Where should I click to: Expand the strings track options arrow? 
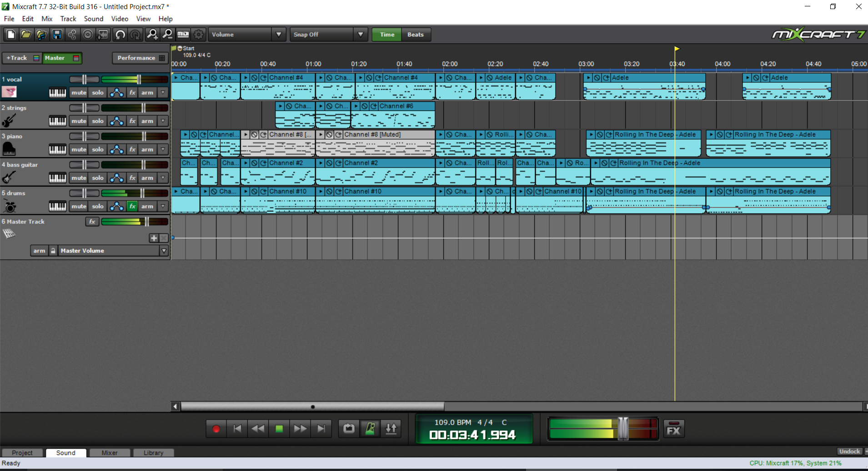click(x=163, y=121)
